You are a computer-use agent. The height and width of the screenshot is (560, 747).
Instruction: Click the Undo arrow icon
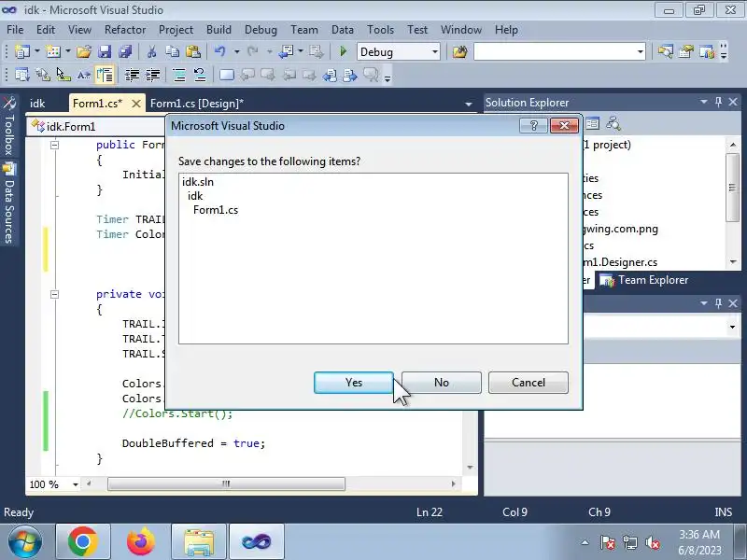click(x=220, y=51)
